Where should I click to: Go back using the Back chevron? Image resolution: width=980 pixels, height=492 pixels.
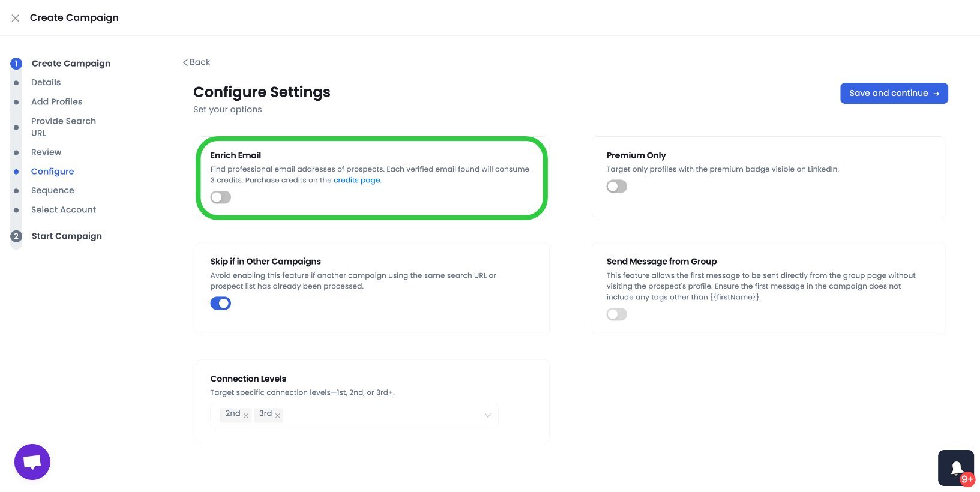(x=196, y=62)
